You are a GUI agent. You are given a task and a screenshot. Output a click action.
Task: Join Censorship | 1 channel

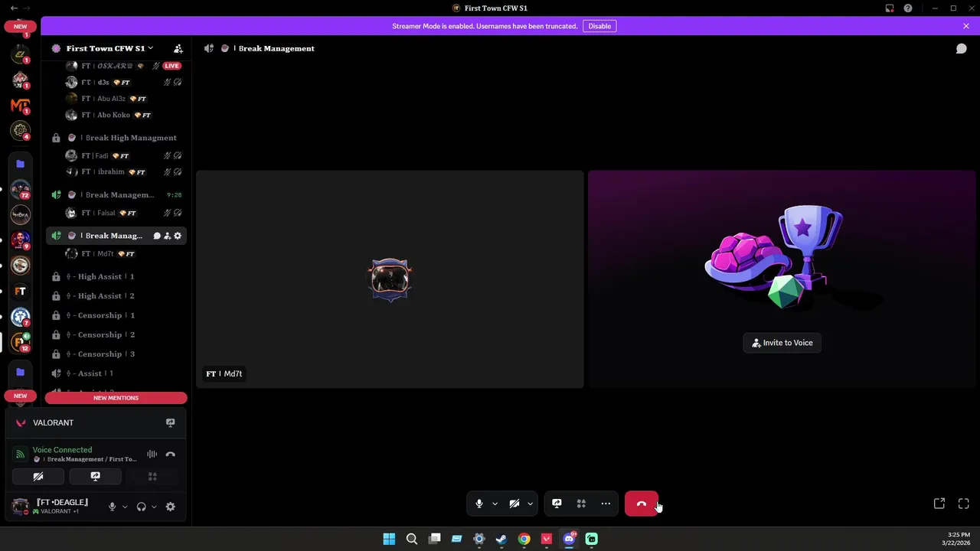click(x=116, y=315)
